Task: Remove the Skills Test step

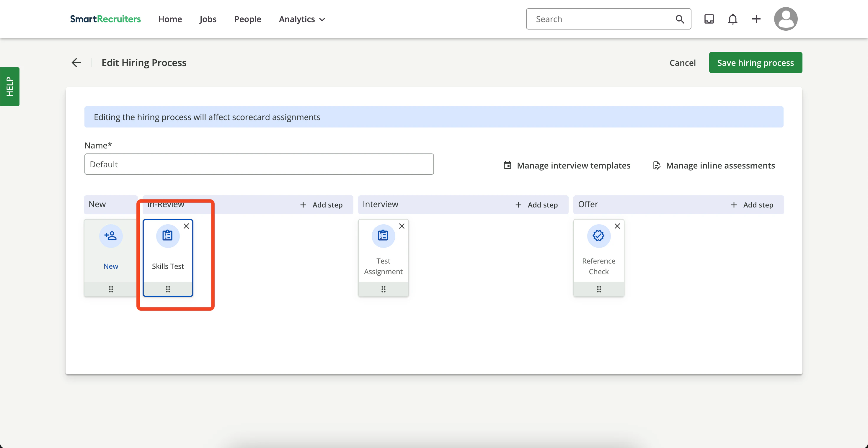Action: coord(186,226)
